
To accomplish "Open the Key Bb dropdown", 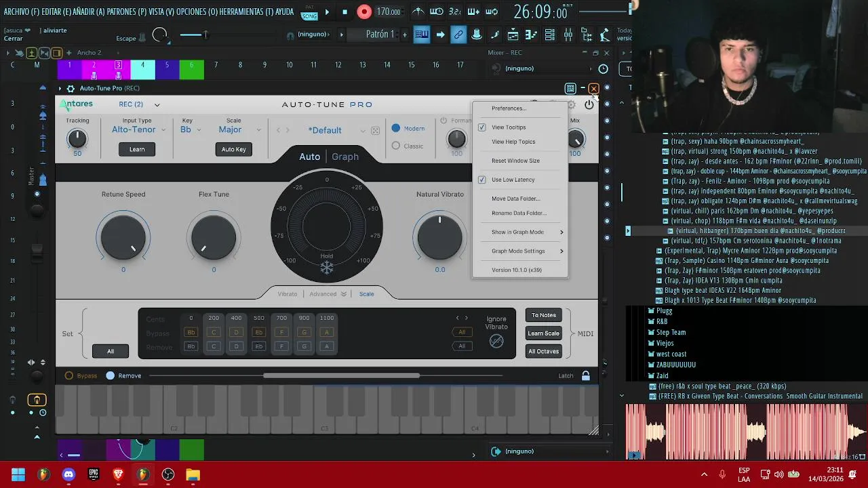I will (191, 129).
